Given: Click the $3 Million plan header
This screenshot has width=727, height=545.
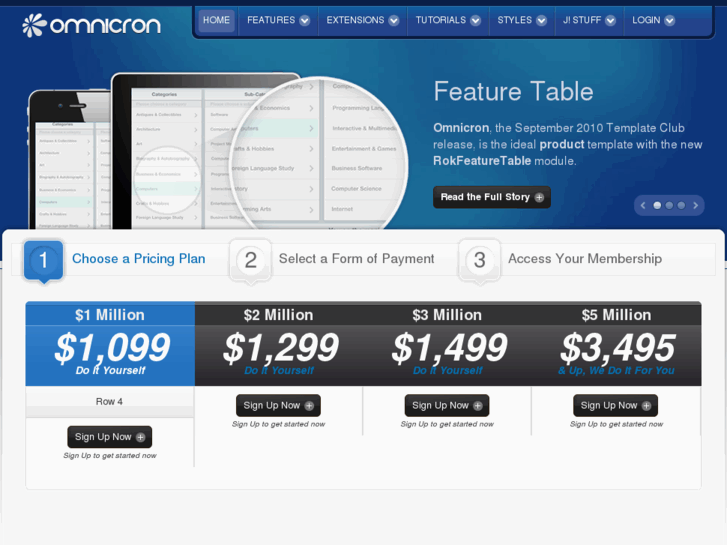Looking at the screenshot, I should click(447, 315).
